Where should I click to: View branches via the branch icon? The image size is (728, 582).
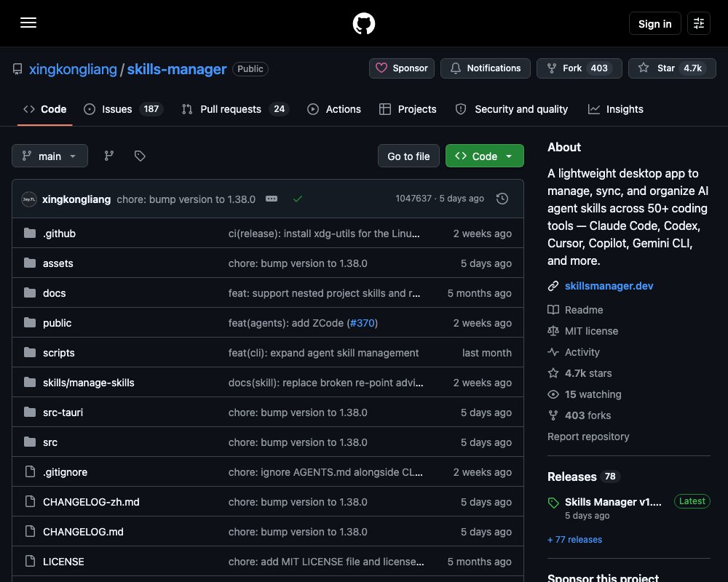[x=109, y=156]
